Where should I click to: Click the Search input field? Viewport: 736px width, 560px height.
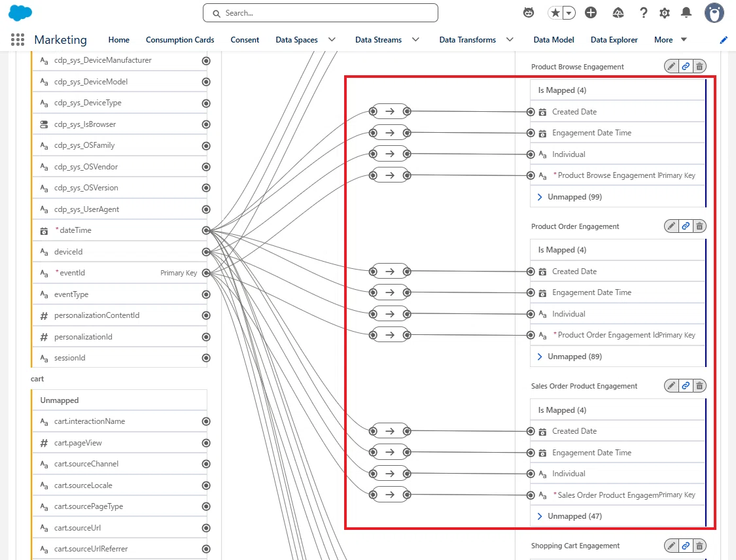tap(321, 12)
